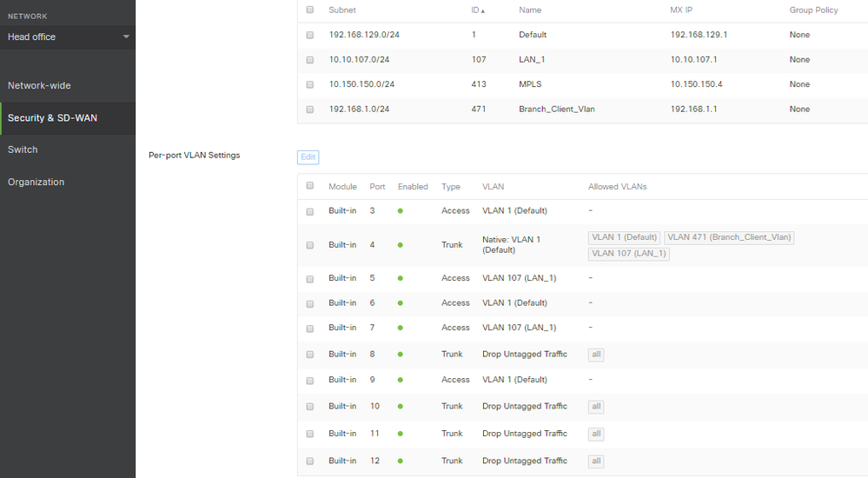The height and width of the screenshot is (478, 868).
Task: Click the VLAN 471 (Branch_Client_Vlan) tag
Action: point(729,237)
